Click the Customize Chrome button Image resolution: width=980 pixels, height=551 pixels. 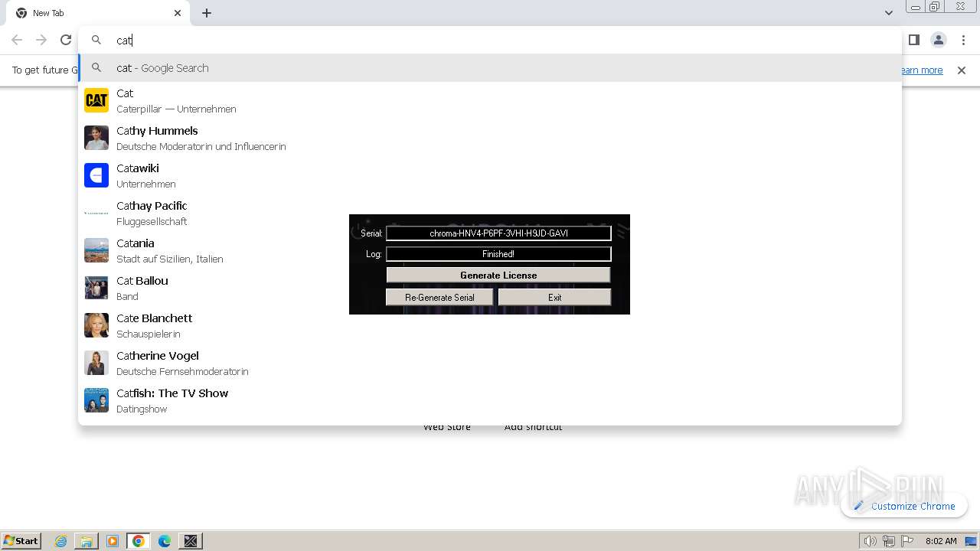904,506
